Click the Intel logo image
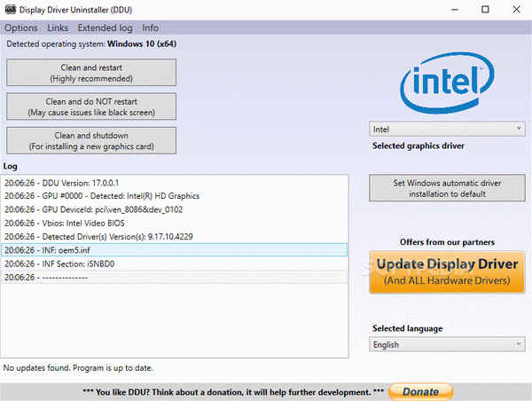The image size is (532, 401). point(447,83)
